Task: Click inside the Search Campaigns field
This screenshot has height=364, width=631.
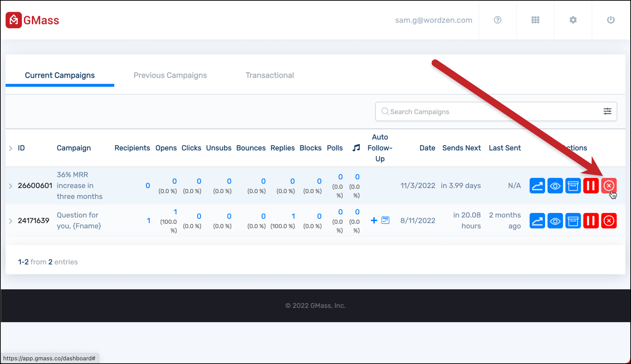Action: 496,111
